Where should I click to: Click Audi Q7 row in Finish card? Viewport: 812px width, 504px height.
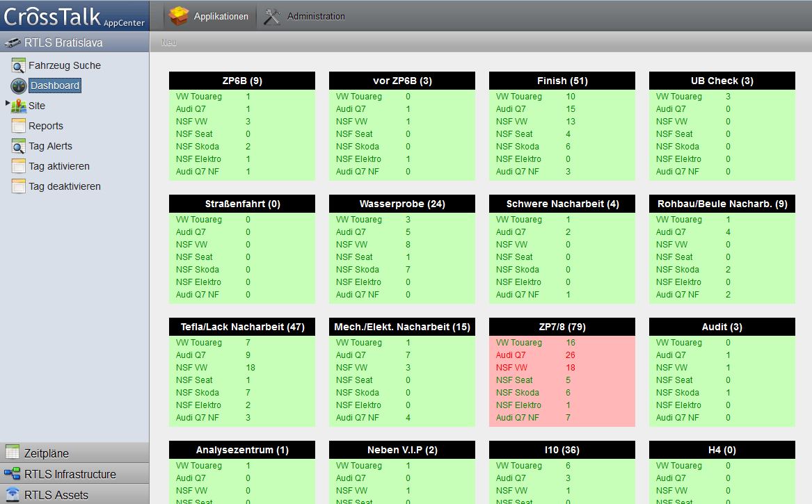click(562, 108)
